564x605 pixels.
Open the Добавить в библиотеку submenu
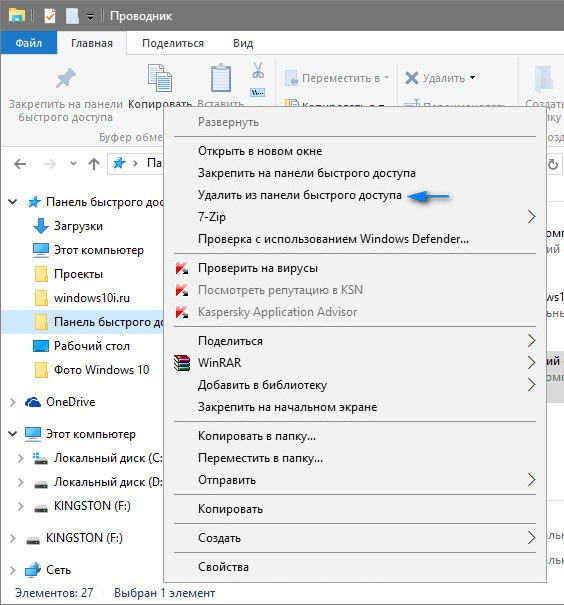[355, 385]
